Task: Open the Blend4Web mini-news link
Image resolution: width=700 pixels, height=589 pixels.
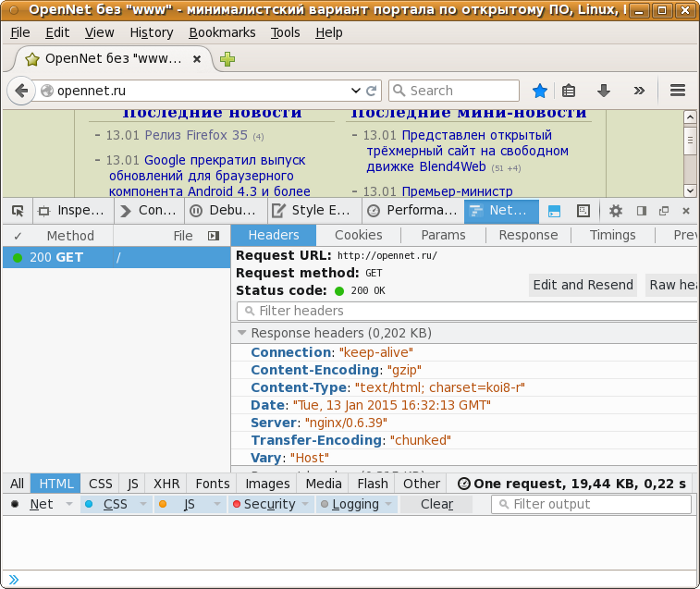Action: pyautogui.click(x=467, y=151)
